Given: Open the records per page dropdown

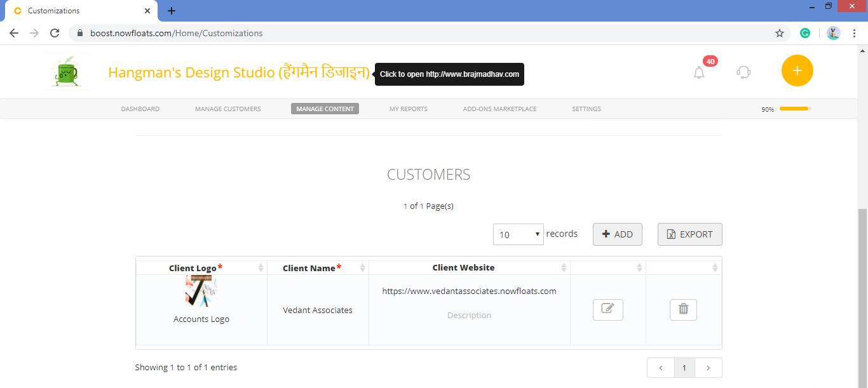Looking at the screenshot, I should (x=519, y=234).
